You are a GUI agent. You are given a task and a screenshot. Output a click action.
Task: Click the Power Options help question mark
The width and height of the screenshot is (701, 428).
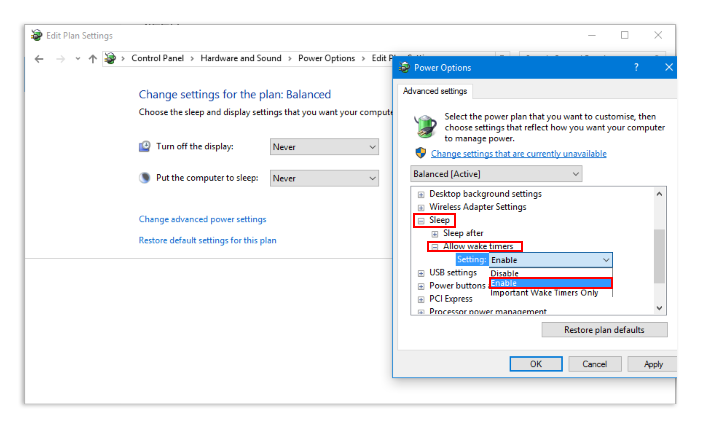click(x=636, y=68)
